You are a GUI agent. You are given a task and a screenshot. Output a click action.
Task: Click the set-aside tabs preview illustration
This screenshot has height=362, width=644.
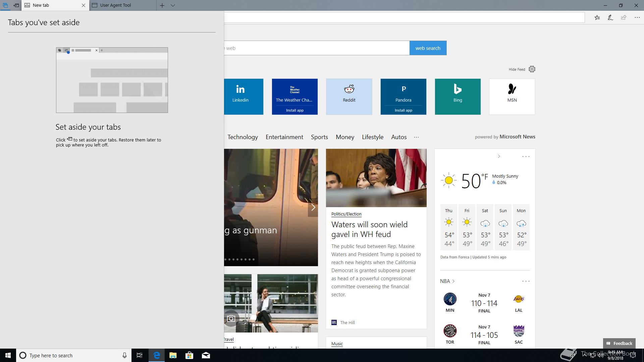(112, 80)
